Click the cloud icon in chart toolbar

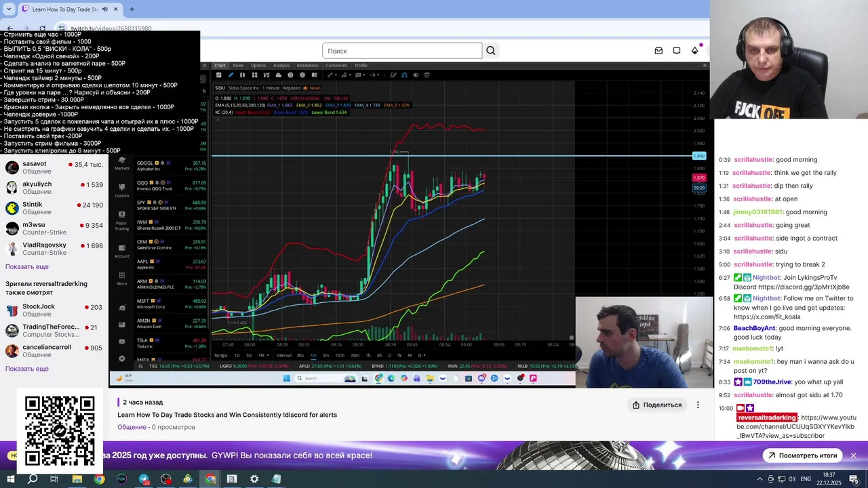click(279, 75)
